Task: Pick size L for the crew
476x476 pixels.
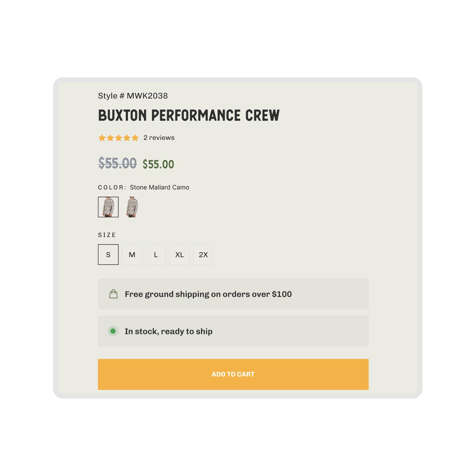Action: point(155,255)
